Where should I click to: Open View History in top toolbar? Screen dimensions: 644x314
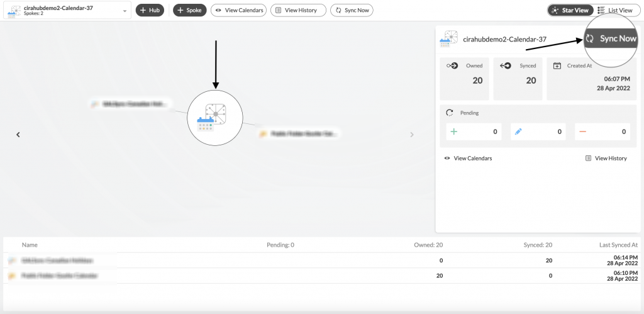(x=298, y=10)
